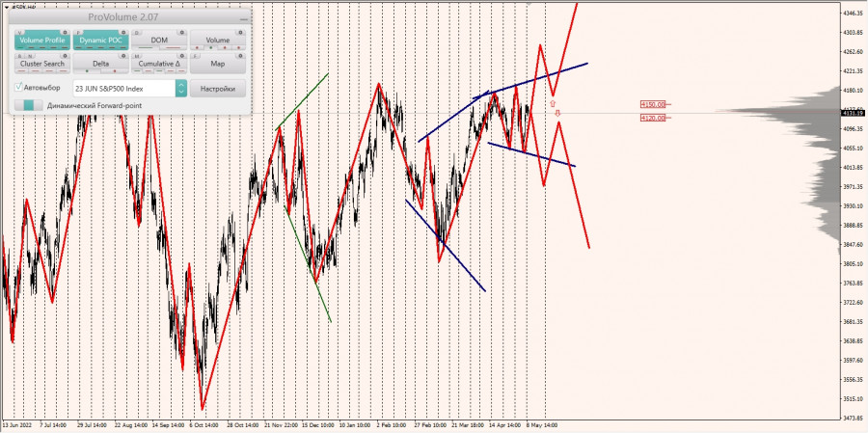
Task: Toggle the green-dot segment under Volume
Action: coord(211,47)
